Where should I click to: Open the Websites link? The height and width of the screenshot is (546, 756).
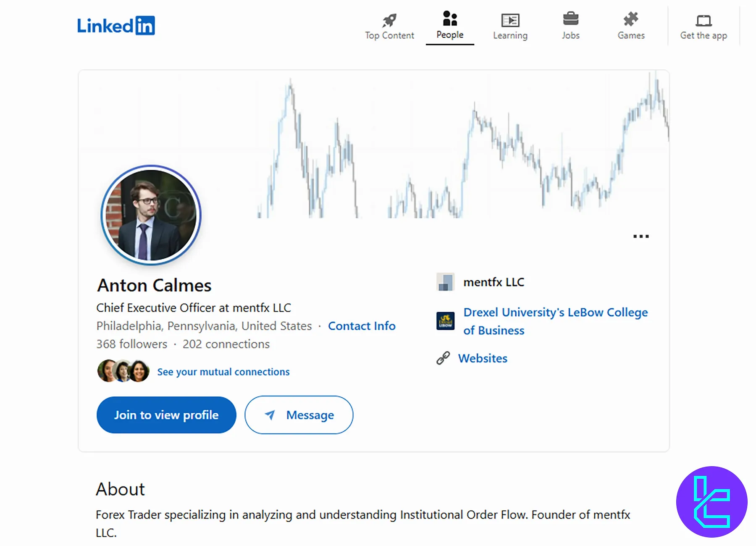click(483, 358)
